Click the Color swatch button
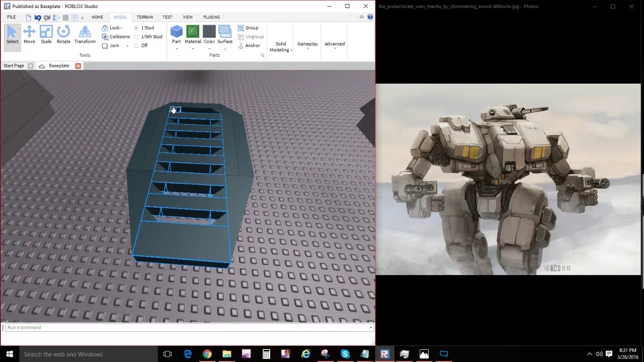Screen dimensions: 644x362 point(209,31)
